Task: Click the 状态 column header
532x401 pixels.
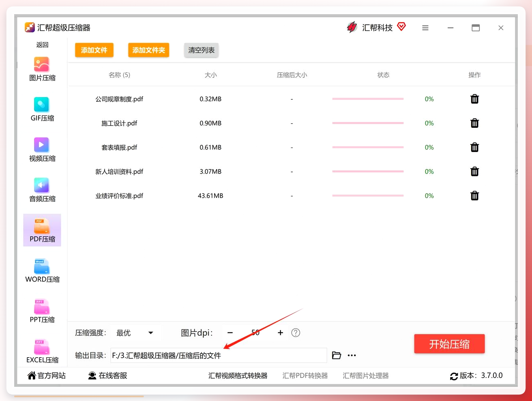Action: [x=383, y=75]
